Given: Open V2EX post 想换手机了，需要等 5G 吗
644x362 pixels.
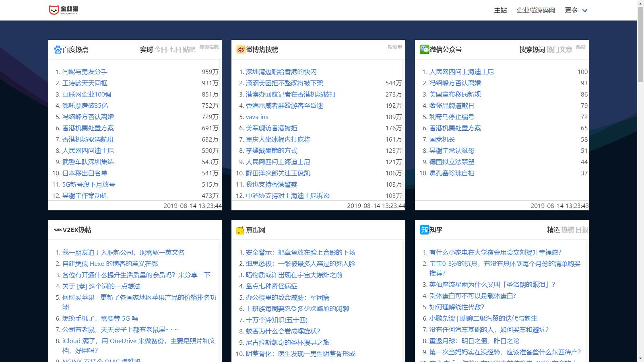Looking at the screenshot, I should pyautogui.click(x=100, y=318).
